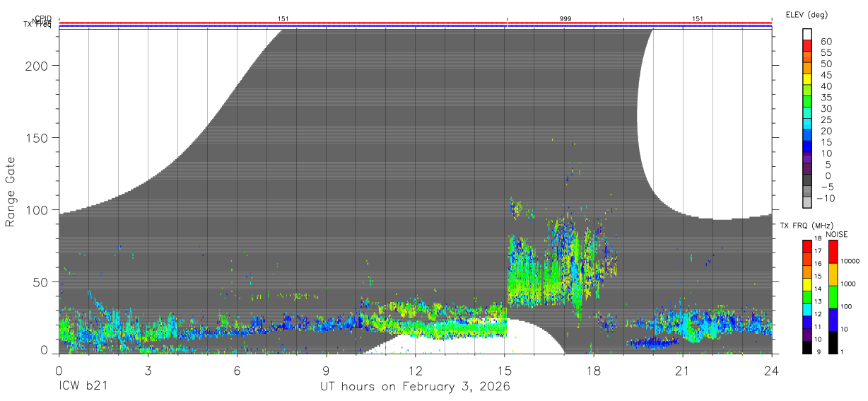The image size is (868, 401).
Task: Click the red swatch atop ELEV colorbar
Action: pyautogui.click(x=807, y=44)
